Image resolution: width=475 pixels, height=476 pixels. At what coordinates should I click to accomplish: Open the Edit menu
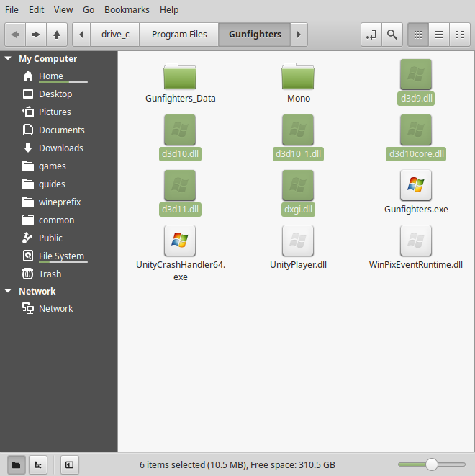tap(37, 9)
